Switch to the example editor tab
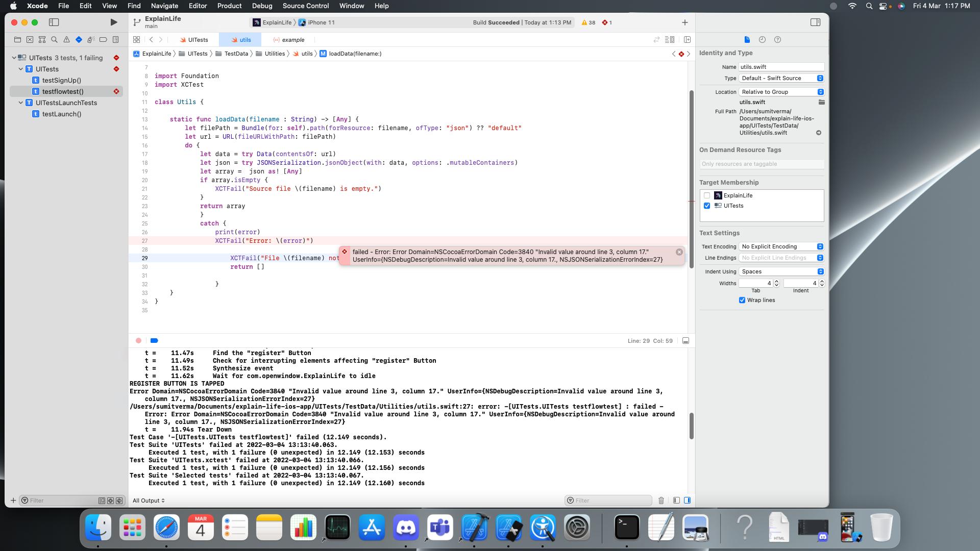Screen dimensions: 980x551 288,39
